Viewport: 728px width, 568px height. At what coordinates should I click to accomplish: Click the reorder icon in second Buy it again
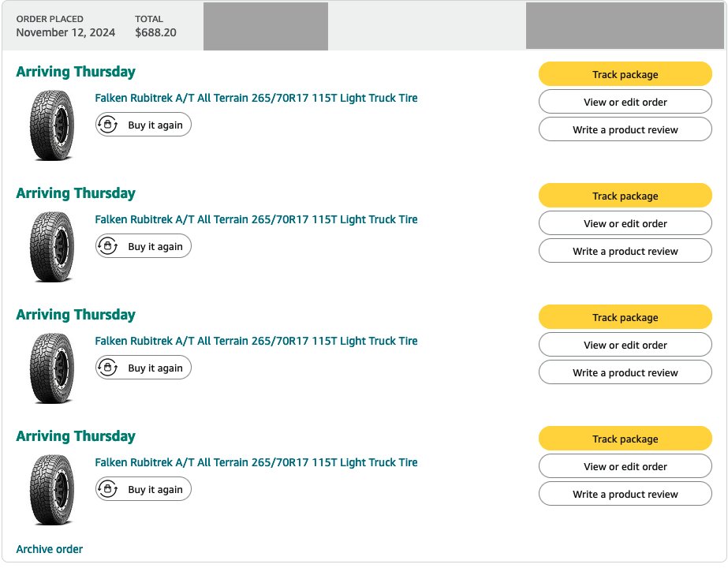(x=108, y=246)
